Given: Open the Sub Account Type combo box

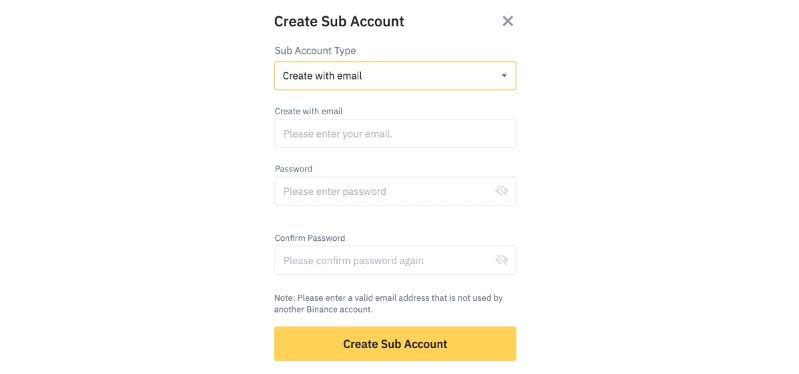Looking at the screenshot, I should point(395,76).
